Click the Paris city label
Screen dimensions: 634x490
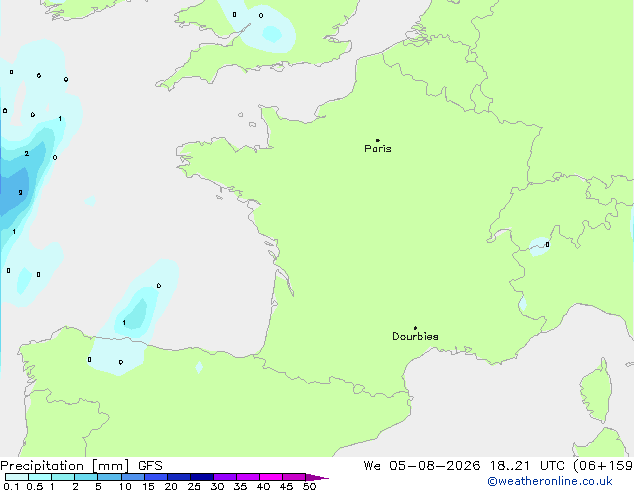pyautogui.click(x=378, y=148)
